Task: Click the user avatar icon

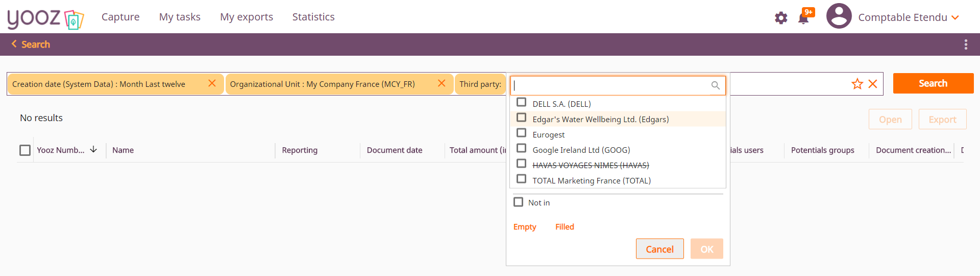Action: (839, 16)
